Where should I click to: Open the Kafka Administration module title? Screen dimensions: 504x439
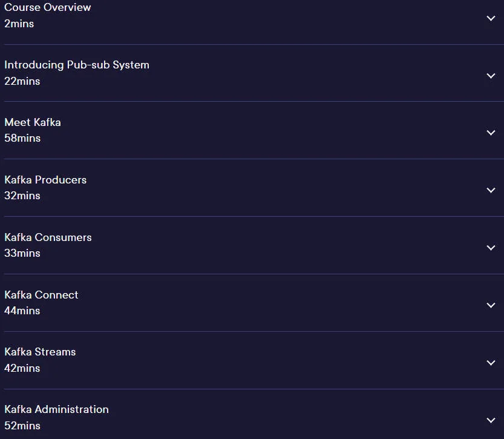click(56, 409)
